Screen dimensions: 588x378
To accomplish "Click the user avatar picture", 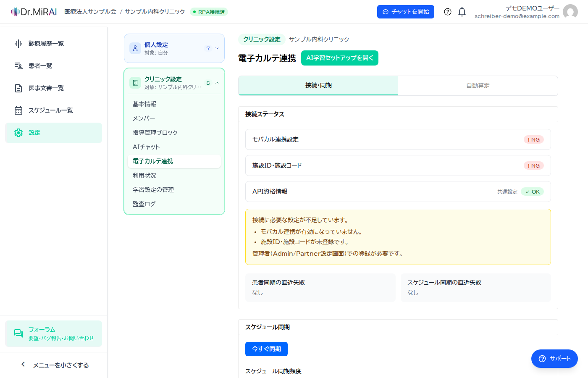I will point(570,12).
